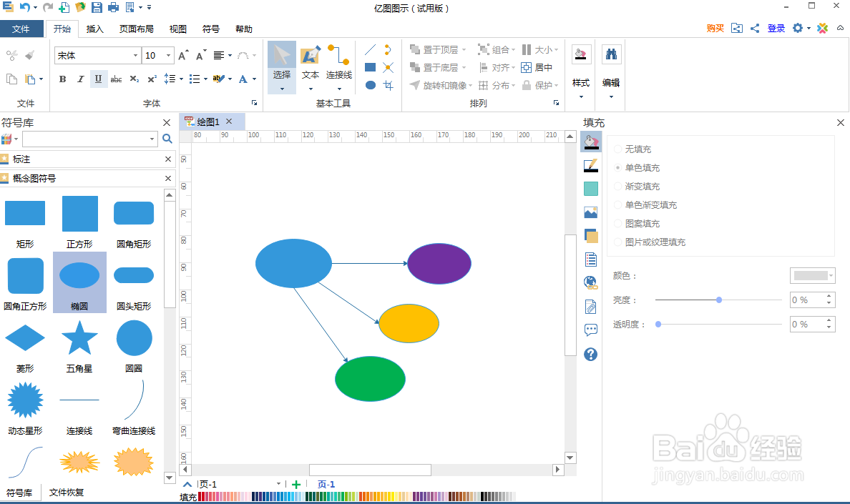850x504 pixels.
Task: Choose the Connector line tool
Action: coord(339,66)
